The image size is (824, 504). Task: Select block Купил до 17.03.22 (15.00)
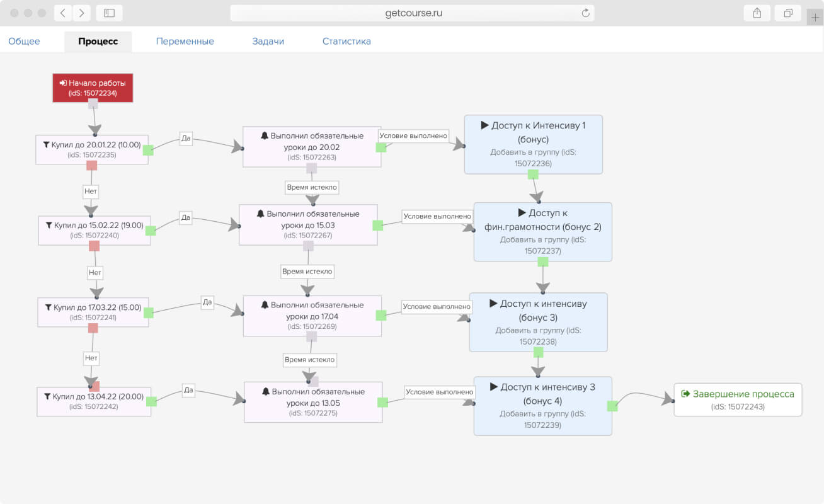click(93, 312)
